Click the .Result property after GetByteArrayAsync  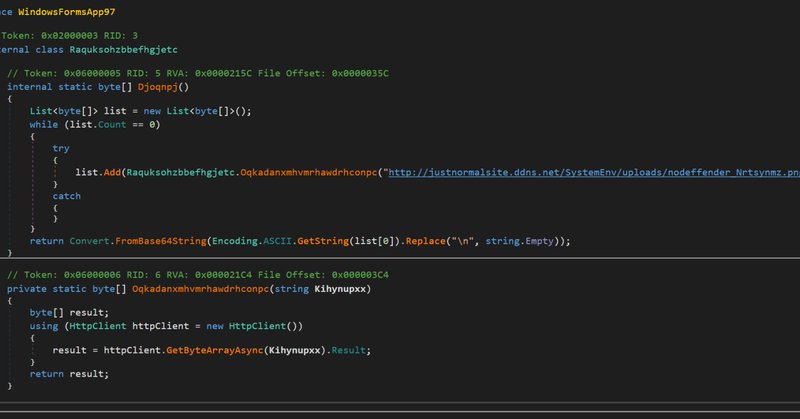(349, 350)
